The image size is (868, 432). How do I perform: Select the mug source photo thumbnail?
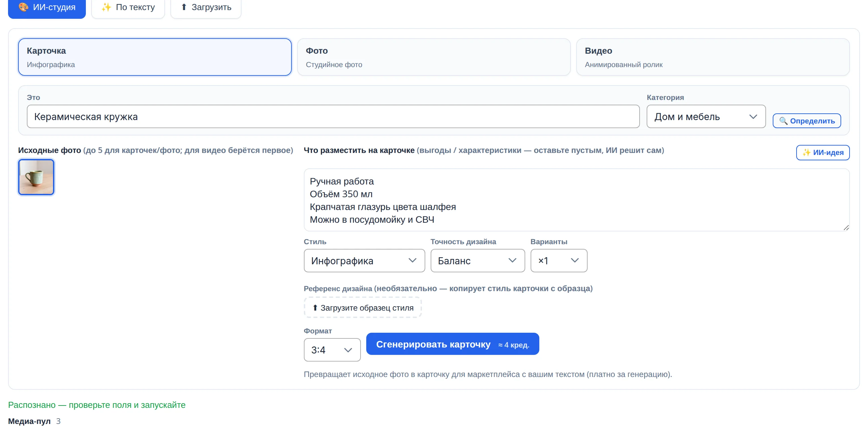[36, 177]
